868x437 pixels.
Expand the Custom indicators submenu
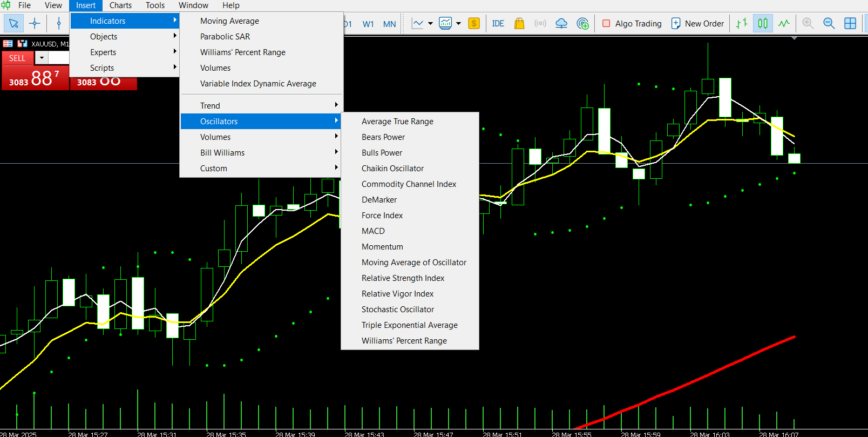pyautogui.click(x=261, y=168)
